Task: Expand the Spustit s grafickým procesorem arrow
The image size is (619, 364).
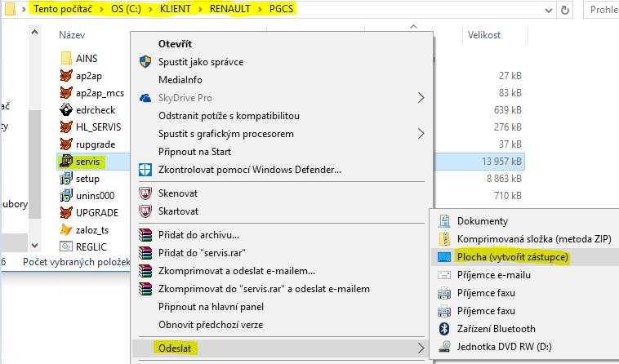Action: 421,134
